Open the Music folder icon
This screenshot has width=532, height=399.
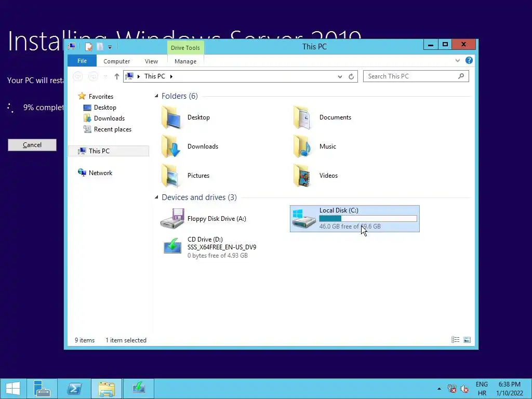pos(303,147)
